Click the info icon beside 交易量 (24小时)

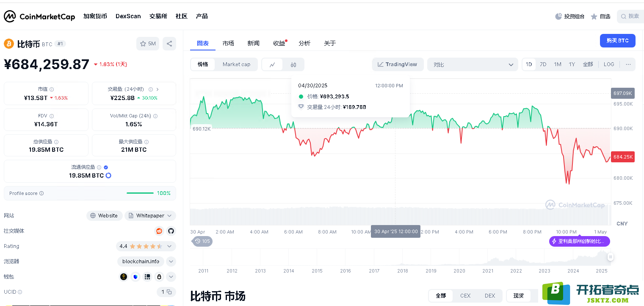tap(150, 89)
